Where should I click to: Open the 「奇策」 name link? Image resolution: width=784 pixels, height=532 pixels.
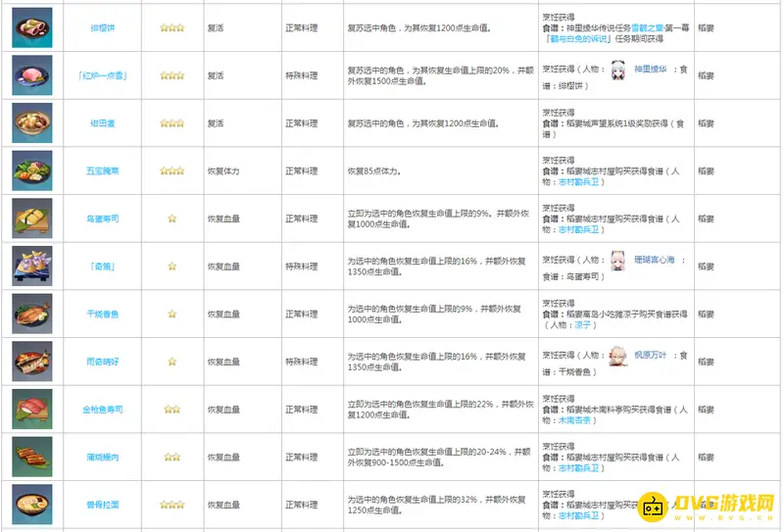[102, 266]
